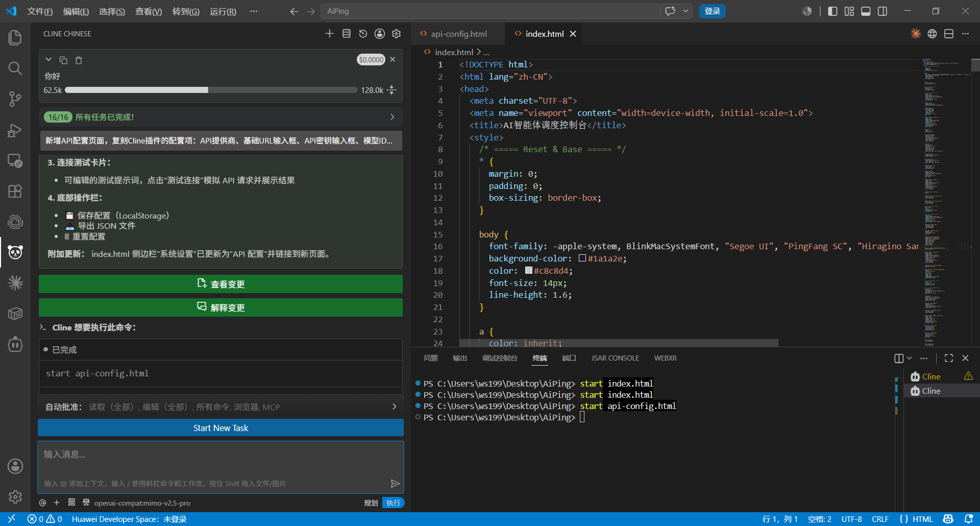Toggle the panel layout button in title bar

tap(866, 11)
